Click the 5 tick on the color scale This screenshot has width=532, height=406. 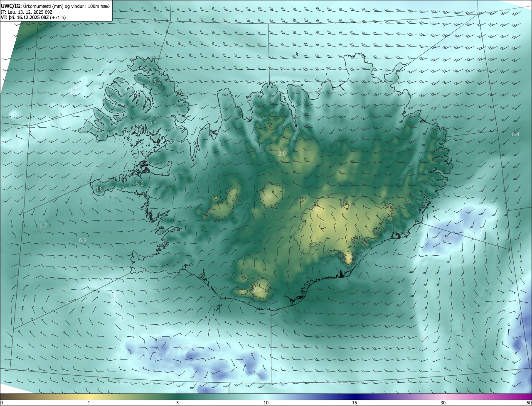177,403
